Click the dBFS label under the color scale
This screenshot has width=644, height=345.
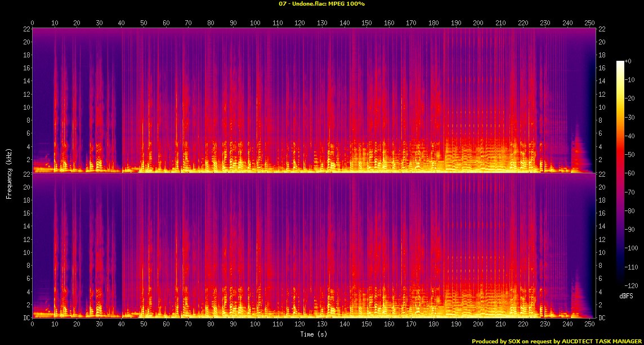click(x=624, y=295)
